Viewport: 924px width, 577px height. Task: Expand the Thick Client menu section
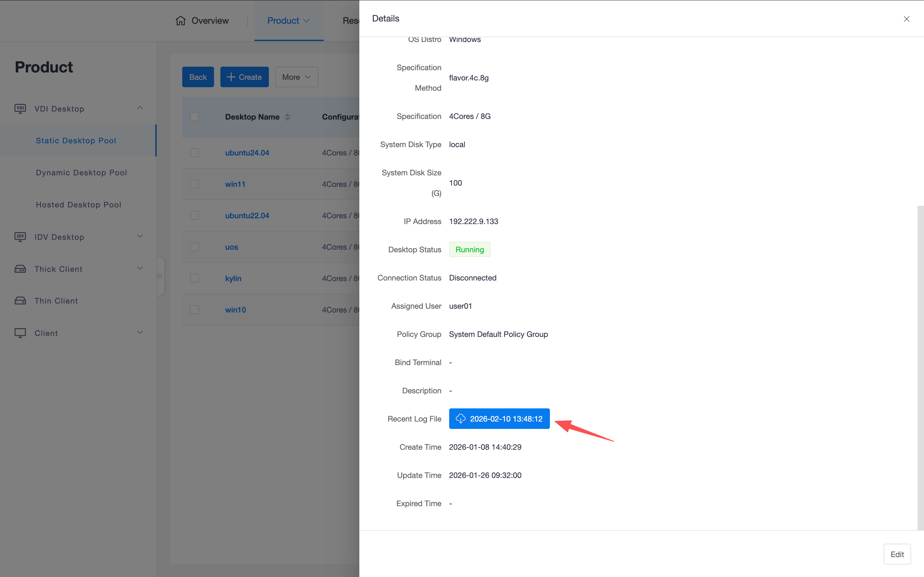[140, 269]
